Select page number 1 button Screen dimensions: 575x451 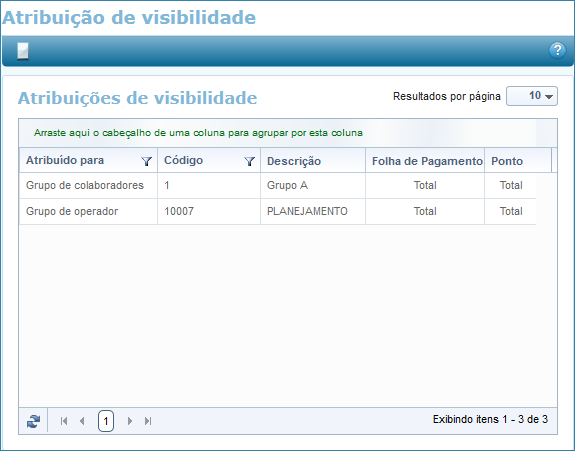point(106,421)
